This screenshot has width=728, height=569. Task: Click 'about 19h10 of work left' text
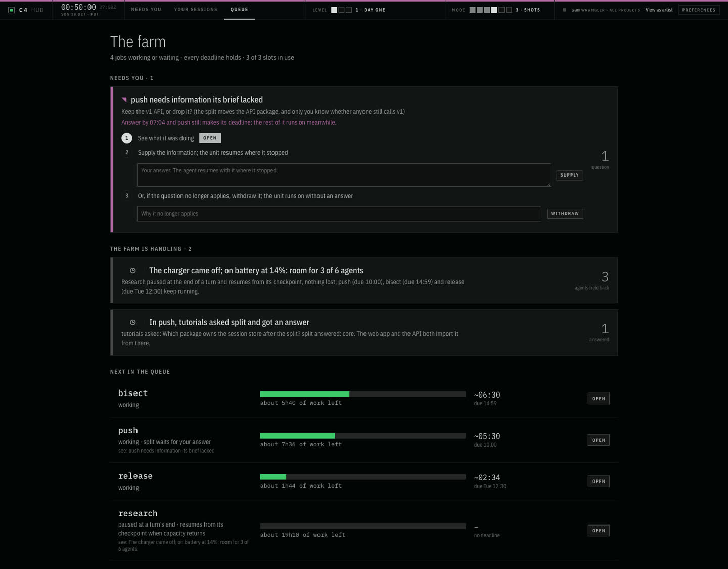303,535
